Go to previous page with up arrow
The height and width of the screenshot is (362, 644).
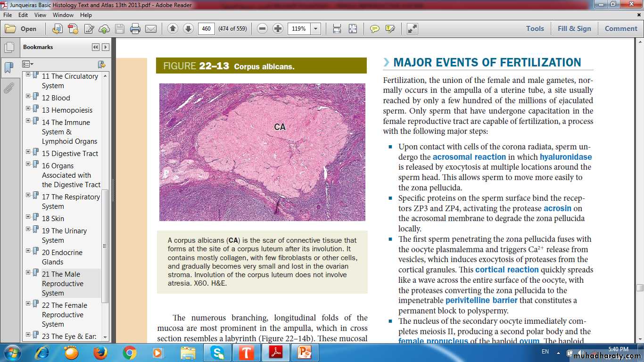coord(173,29)
